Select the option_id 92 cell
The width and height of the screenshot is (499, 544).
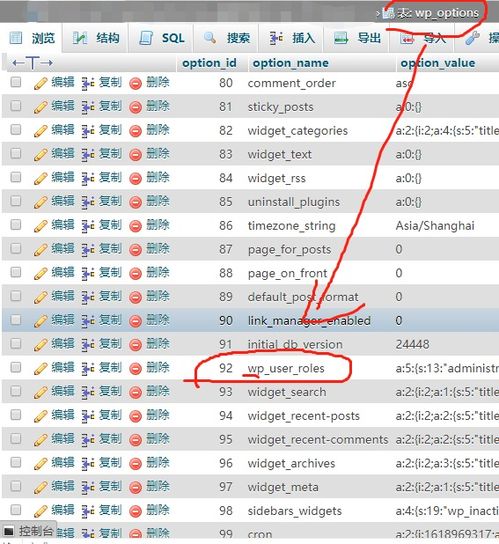(x=226, y=368)
